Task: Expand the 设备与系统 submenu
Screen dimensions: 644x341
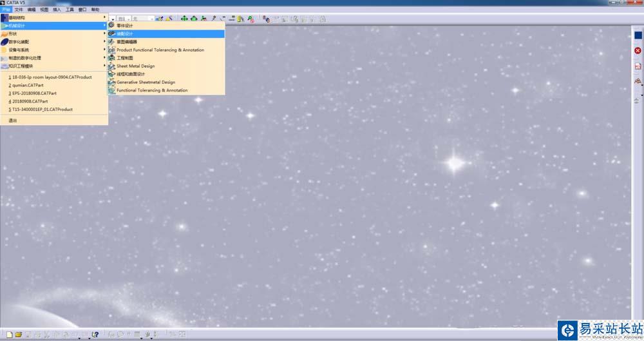Action: point(54,50)
